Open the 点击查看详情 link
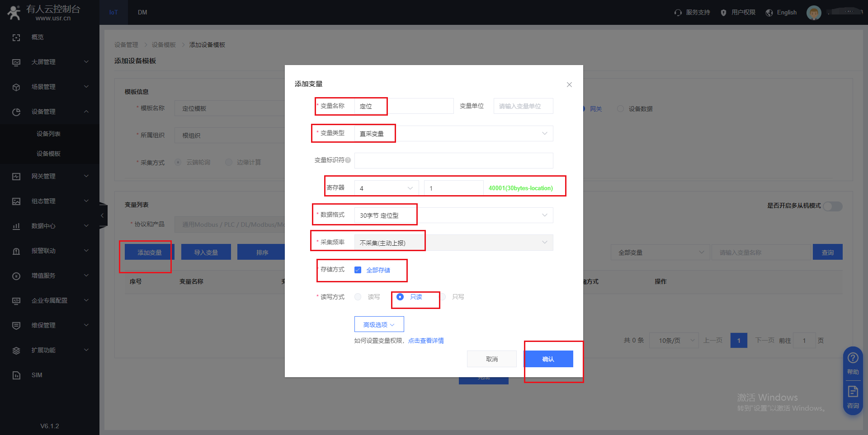The height and width of the screenshot is (435, 868). [425, 341]
